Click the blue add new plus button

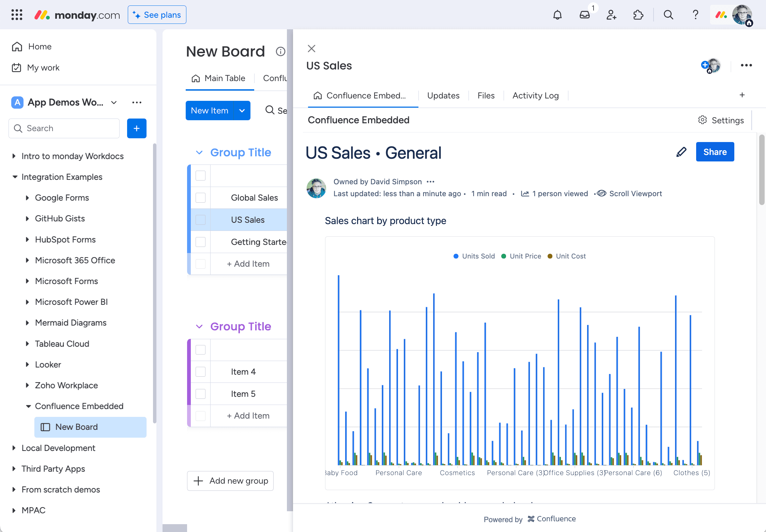(x=137, y=128)
